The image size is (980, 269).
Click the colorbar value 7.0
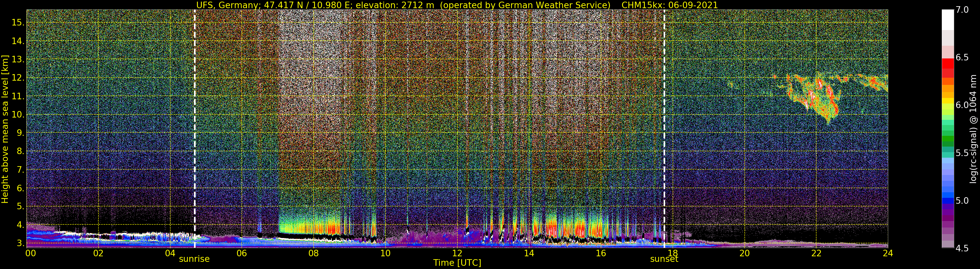pos(962,10)
